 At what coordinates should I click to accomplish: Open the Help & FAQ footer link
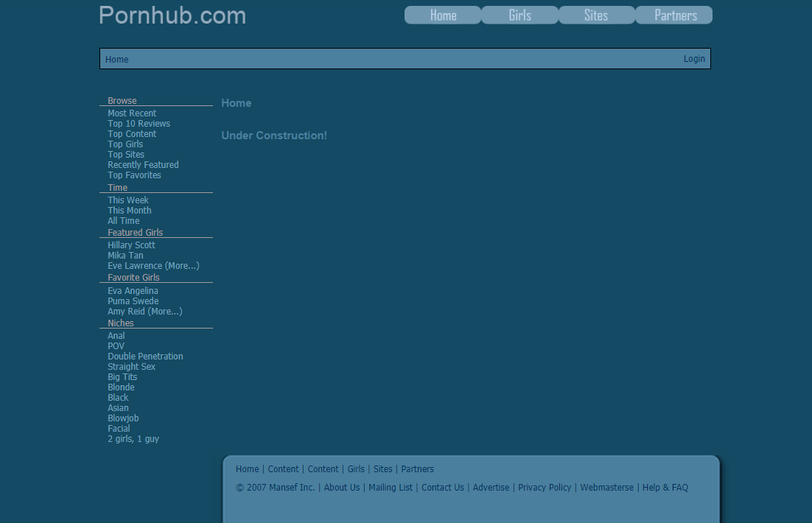point(665,488)
